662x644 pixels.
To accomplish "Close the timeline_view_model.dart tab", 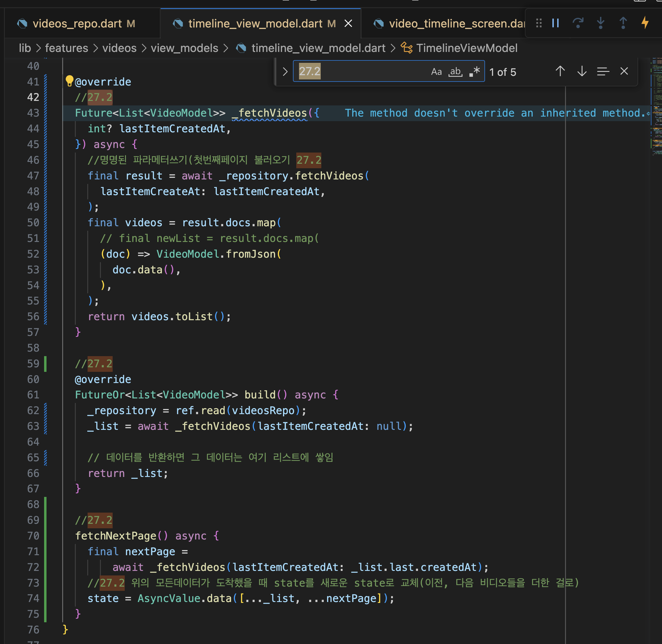I will (x=348, y=24).
